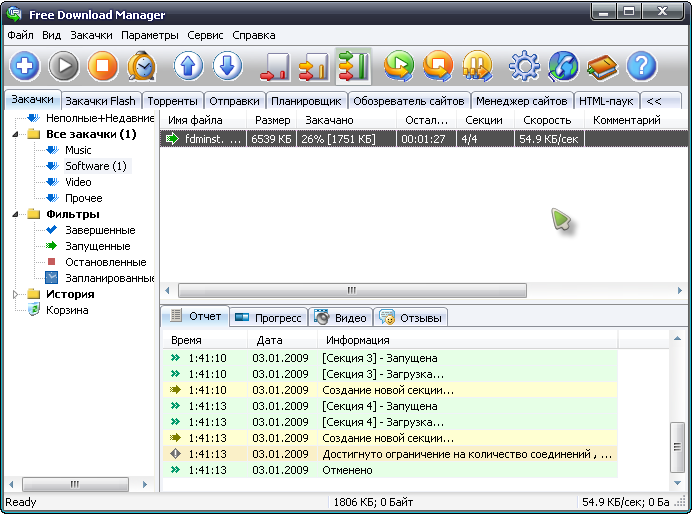Switch to the Менеджер сайтов tab

(x=522, y=101)
